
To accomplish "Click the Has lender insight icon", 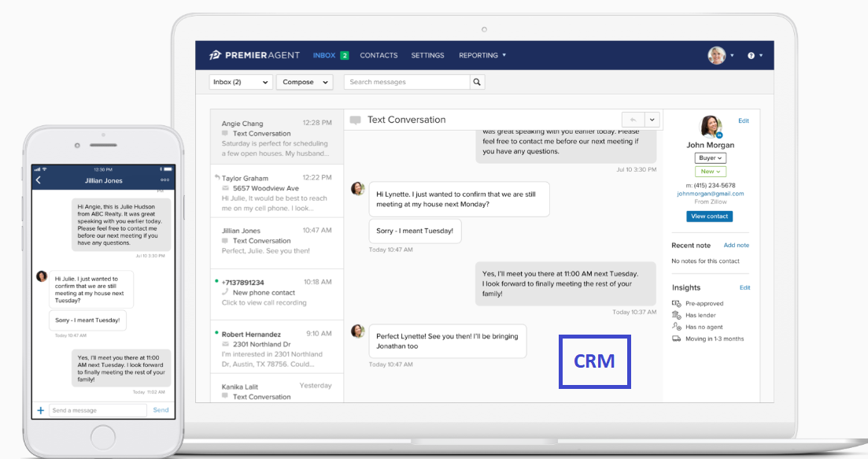I will pos(677,315).
